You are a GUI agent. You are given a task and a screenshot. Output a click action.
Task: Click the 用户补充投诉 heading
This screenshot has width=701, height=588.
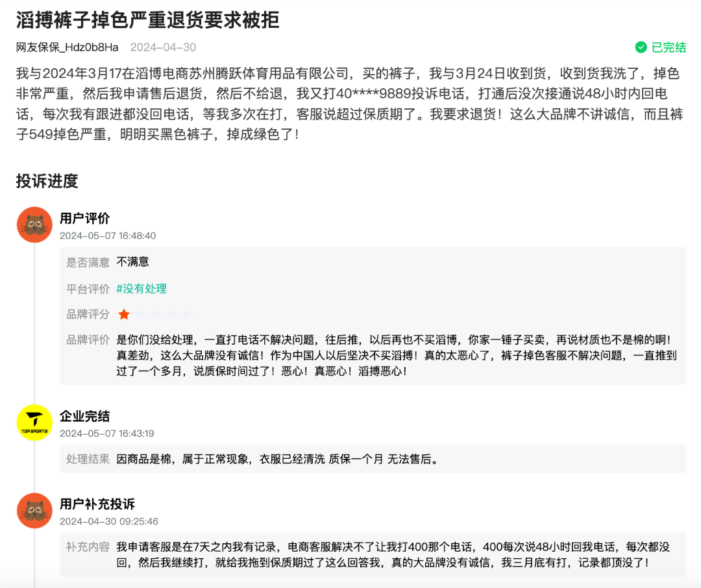click(97, 504)
